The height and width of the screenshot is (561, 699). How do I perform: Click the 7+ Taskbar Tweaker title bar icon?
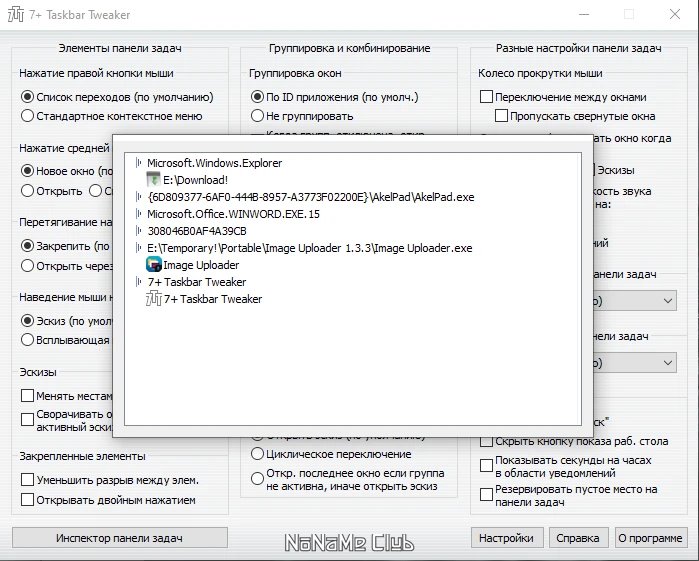coord(16,14)
